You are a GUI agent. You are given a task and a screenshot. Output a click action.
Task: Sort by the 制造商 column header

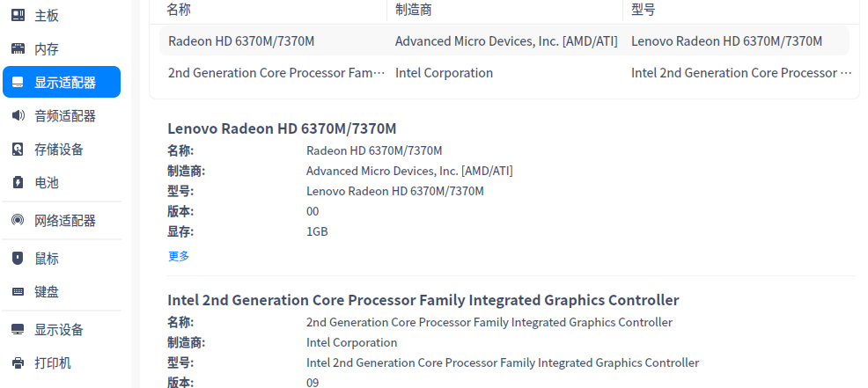pos(414,10)
